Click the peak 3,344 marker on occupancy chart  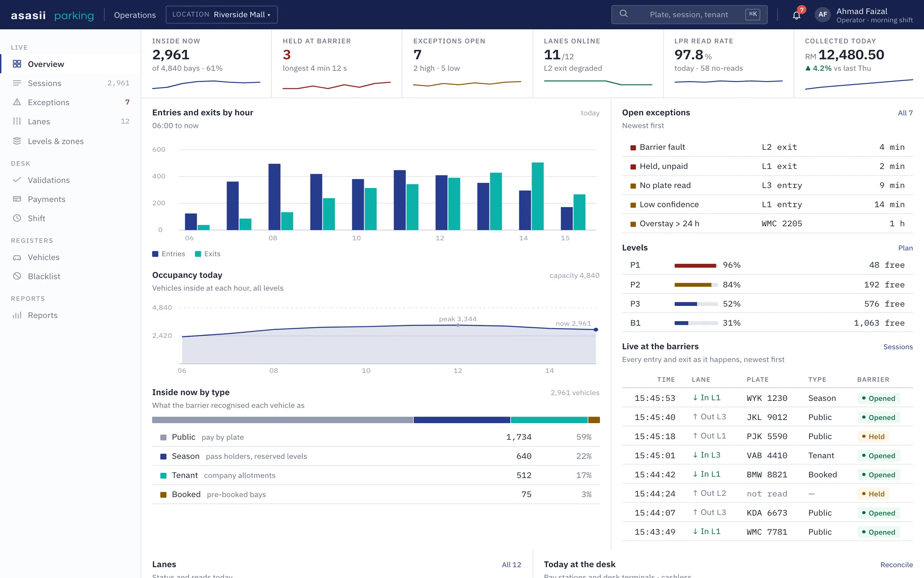[x=458, y=325]
